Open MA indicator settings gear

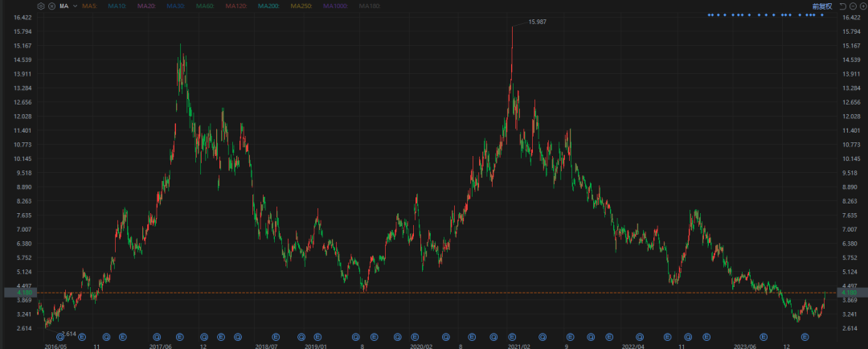click(41, 6)
